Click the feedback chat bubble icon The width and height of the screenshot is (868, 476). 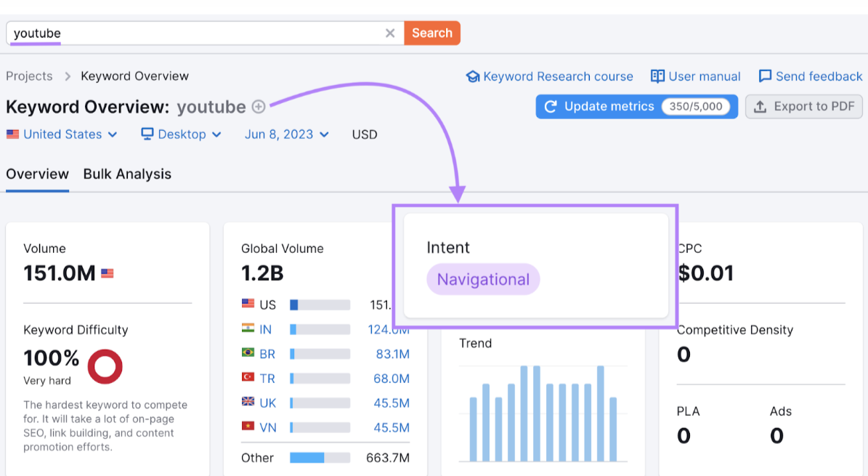pyautogui.click(x=764, y=76)
